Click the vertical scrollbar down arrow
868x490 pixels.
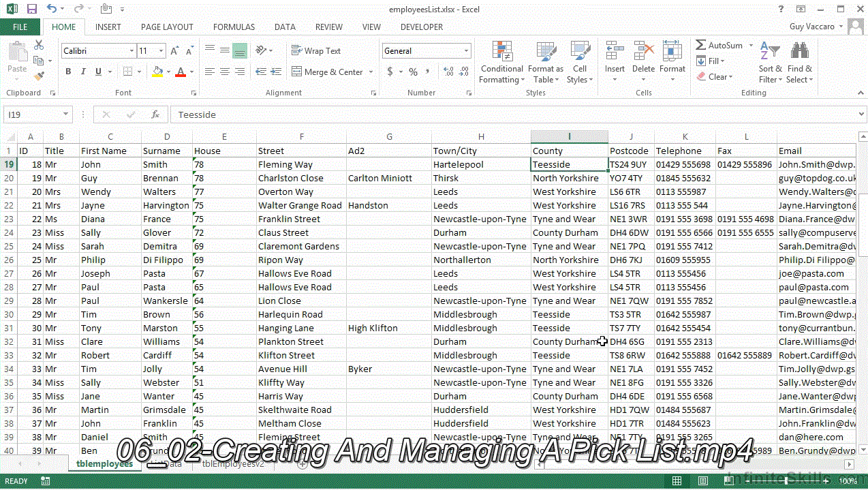coord(862,450)
